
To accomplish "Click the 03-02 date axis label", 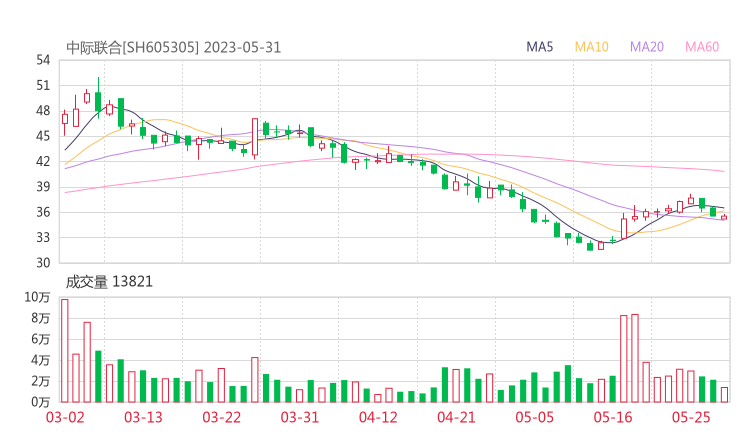I will click(65, 417).
